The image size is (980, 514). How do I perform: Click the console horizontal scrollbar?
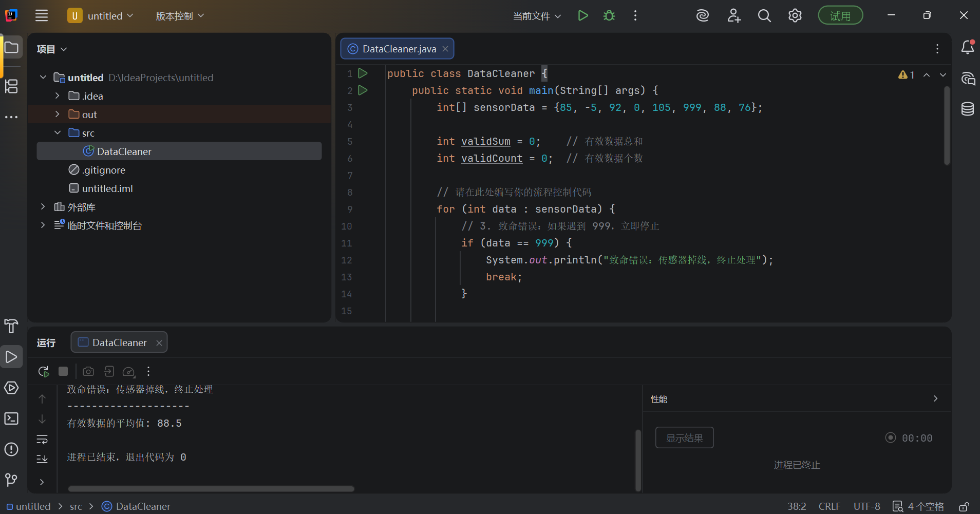(211, 489)
